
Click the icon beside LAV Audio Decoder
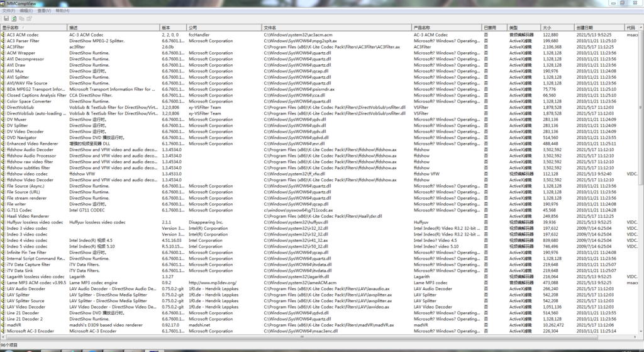(3, 288)
